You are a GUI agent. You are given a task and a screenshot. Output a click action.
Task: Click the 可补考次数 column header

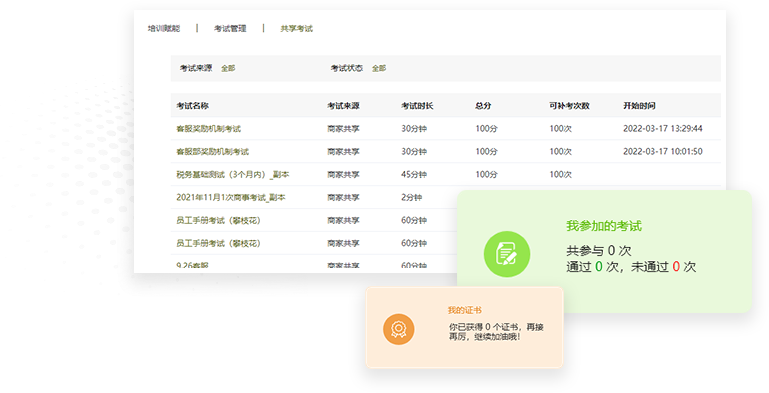569,105
